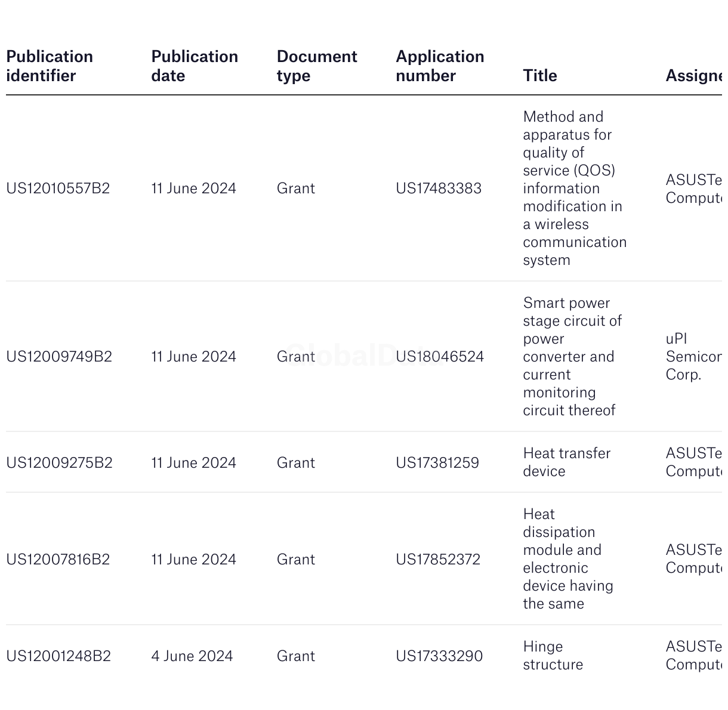Click application number US17852372
Viewport: 728px width, 710px height.
tap(438, 559)
